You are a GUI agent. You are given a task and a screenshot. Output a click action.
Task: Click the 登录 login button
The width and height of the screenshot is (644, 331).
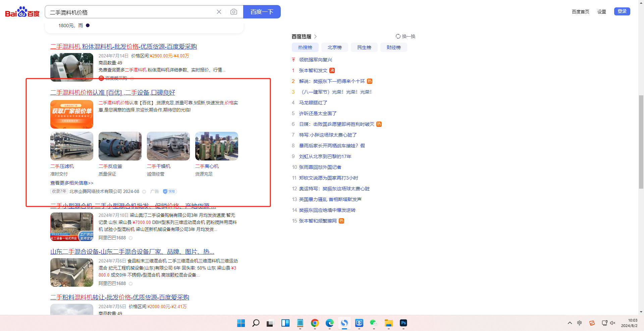point(622,11)
